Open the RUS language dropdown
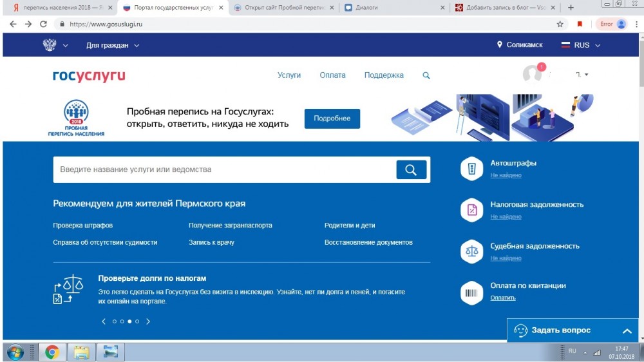The width and height of the screenshot is (644, 362). [581, 45]
